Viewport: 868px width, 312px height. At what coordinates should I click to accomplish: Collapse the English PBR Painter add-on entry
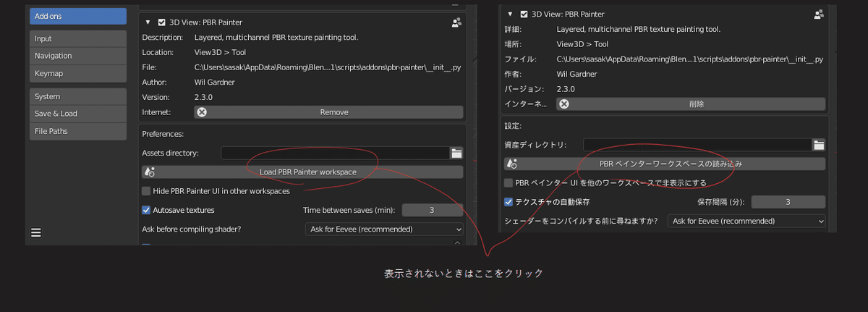click(148, 22)
